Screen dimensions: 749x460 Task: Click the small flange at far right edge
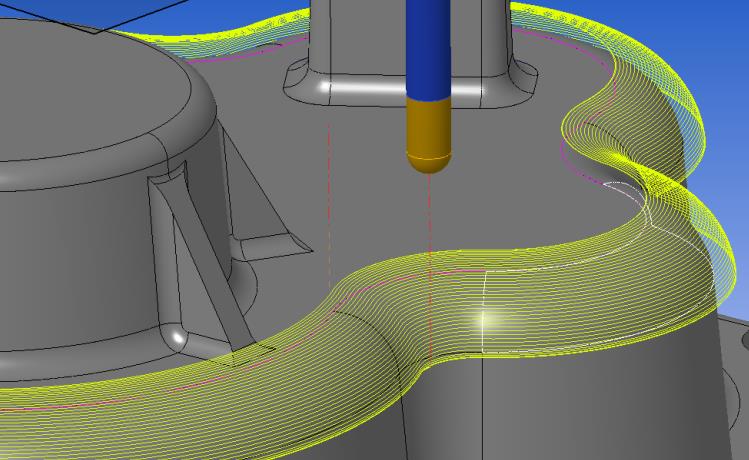738,340
